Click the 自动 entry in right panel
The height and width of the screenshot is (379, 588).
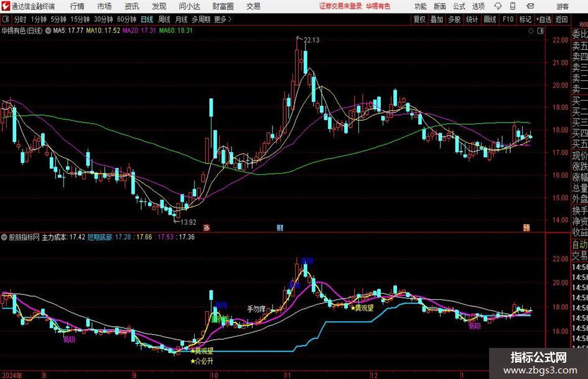(x=579, y=245)
